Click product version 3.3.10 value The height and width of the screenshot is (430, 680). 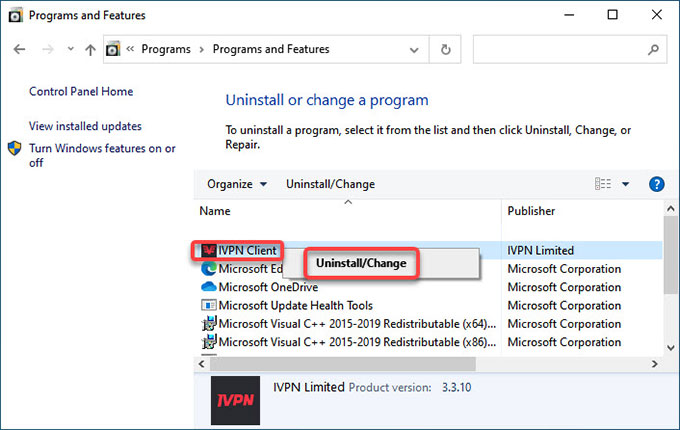[456, 388]
